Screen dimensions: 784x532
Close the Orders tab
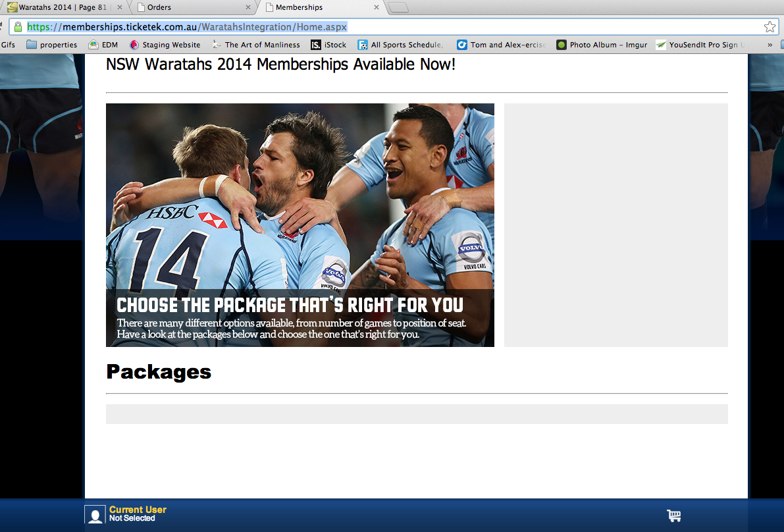click(x=248, y=7)
